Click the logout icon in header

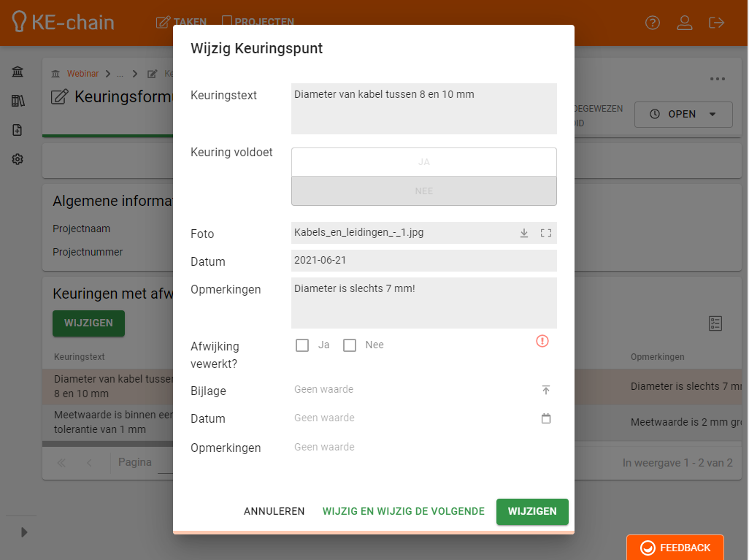716,23
